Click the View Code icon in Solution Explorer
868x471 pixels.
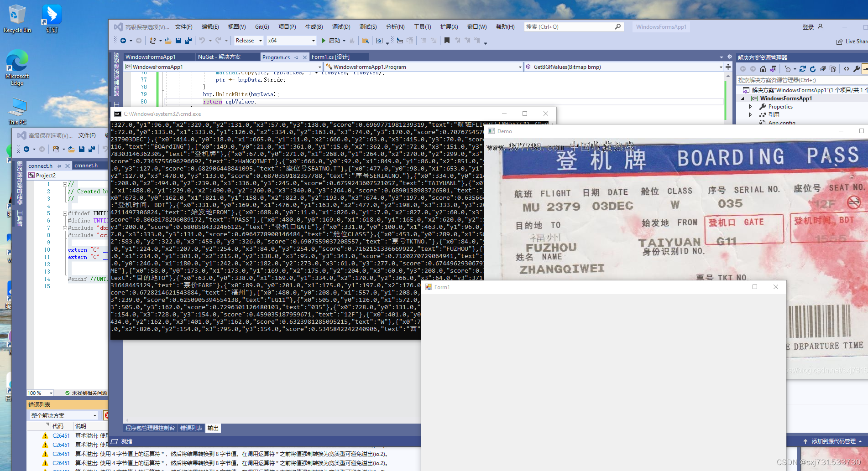847,69
